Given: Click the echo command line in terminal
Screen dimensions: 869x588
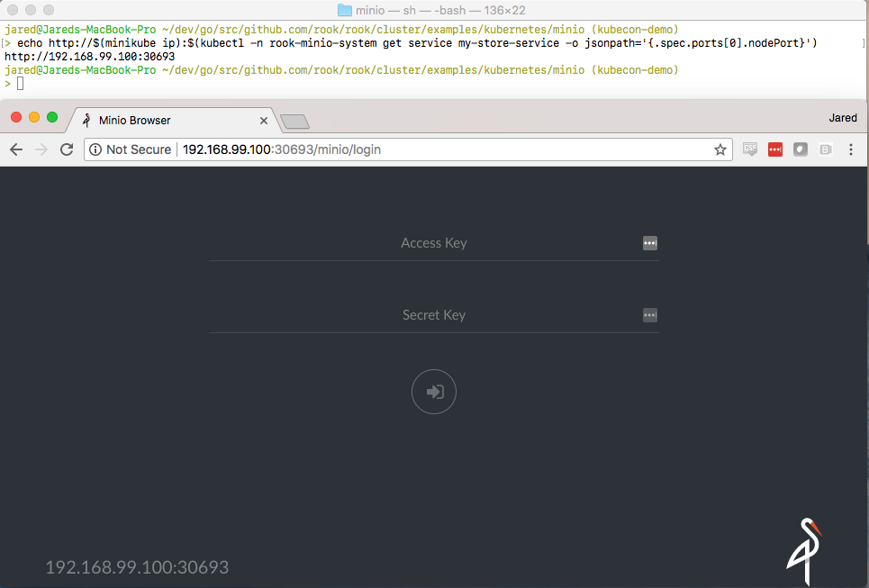Looking at the screenshot, I should coord(417,43).
